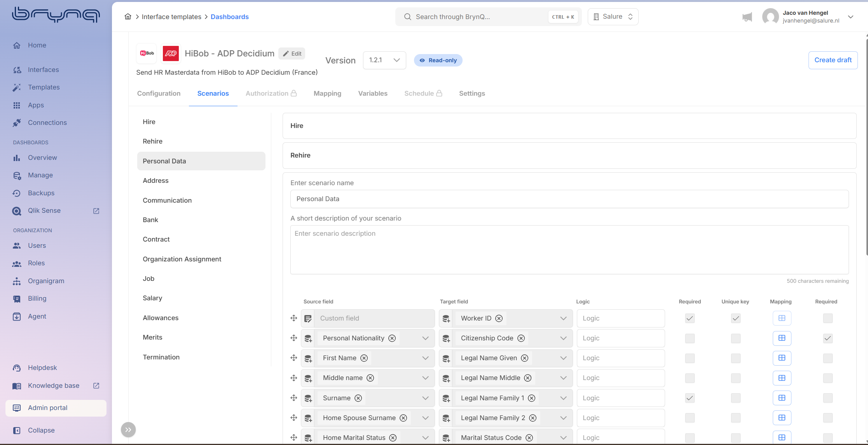Image resolution: width=868 pixels, height=445 pixels.
Task: Open the Version 1.2.1 dropdown
Action: 384,60
